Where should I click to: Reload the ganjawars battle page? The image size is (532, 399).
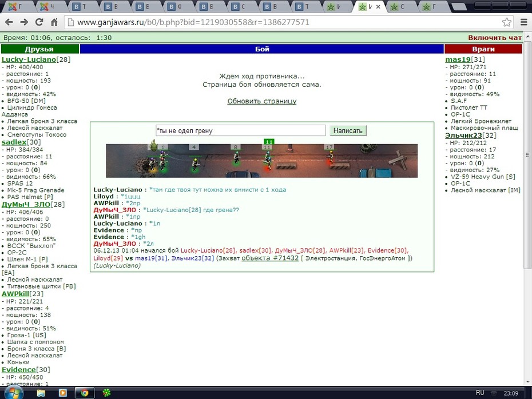point(39,22)
